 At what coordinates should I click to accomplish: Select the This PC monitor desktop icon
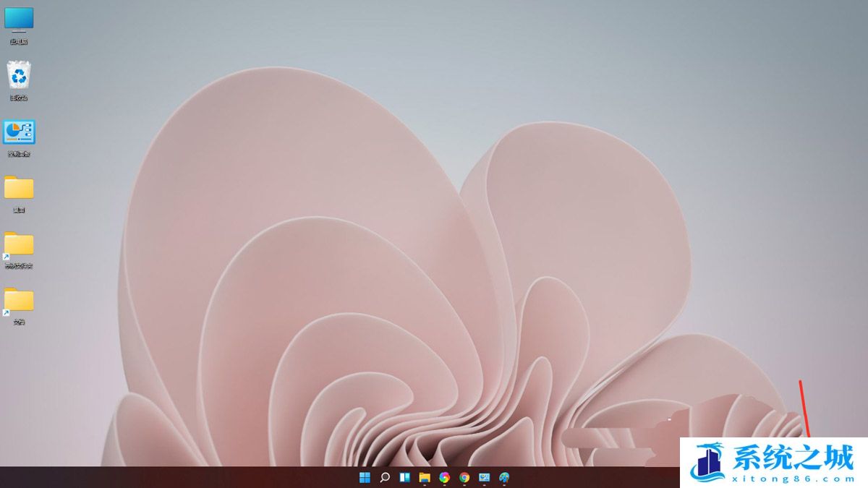[19, 20]
